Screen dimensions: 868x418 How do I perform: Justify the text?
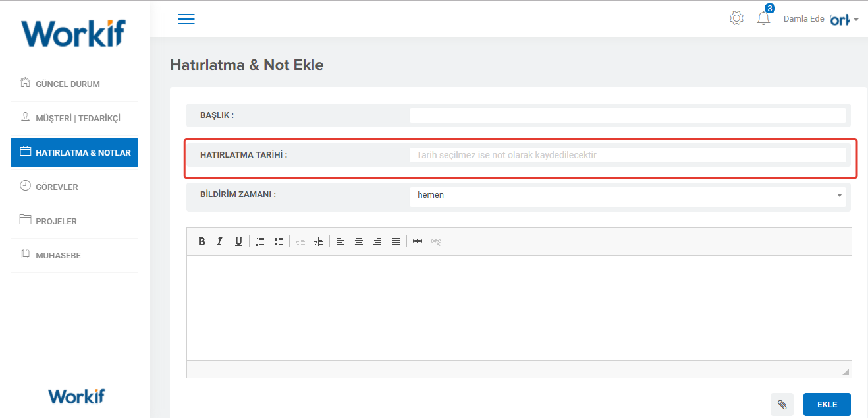click(x=396, y=241)
